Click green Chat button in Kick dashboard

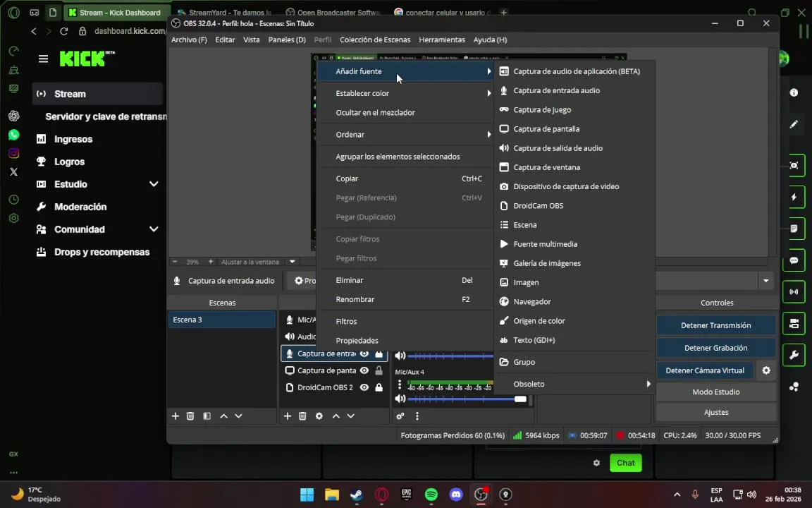pyautogui.click(x=626, y=464)
